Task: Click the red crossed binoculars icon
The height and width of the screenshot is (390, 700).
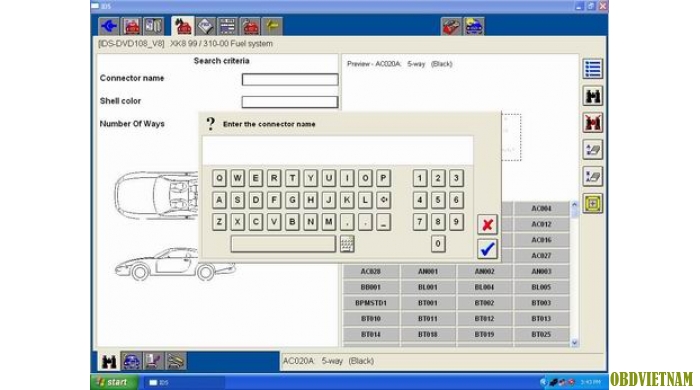Action: pyautogui.click(x=592, y=123)
